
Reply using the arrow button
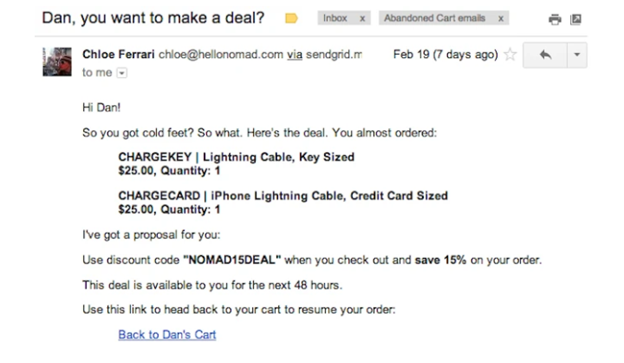click(x=545, y=55)
